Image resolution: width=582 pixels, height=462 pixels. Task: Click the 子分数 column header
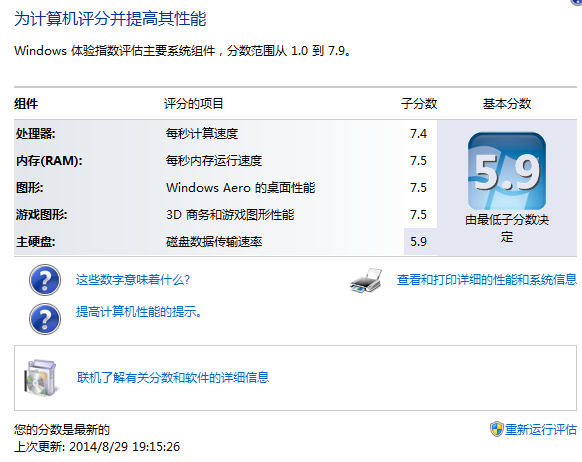click(x=419, y=104)
